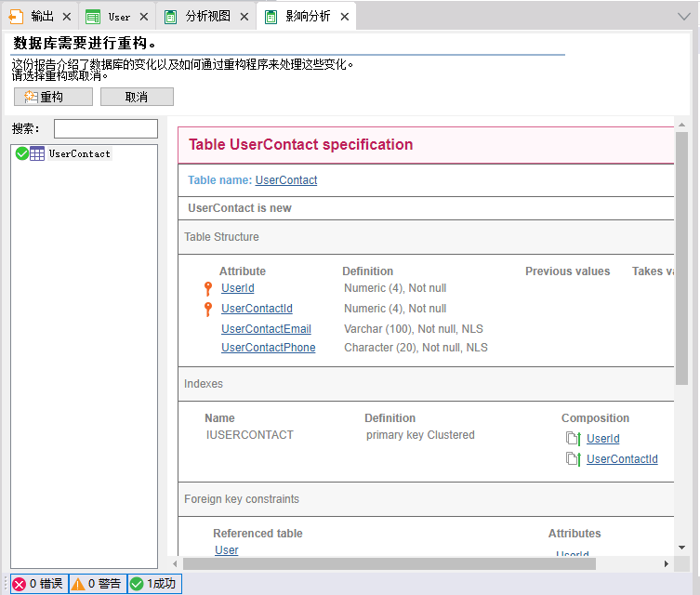
Task: Open UserContactId link in index Composition
Action: tap(622, 459)
